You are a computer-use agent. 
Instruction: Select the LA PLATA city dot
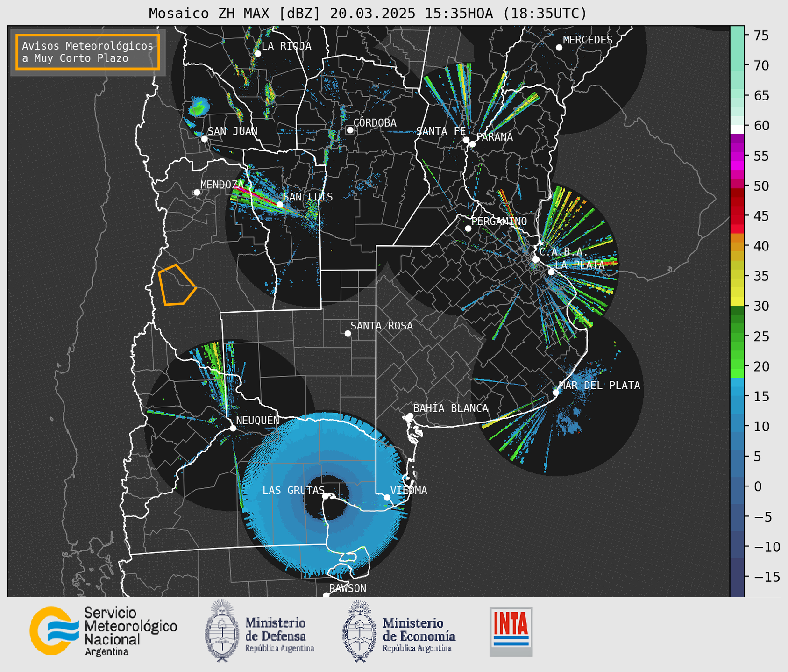[551, 272]
